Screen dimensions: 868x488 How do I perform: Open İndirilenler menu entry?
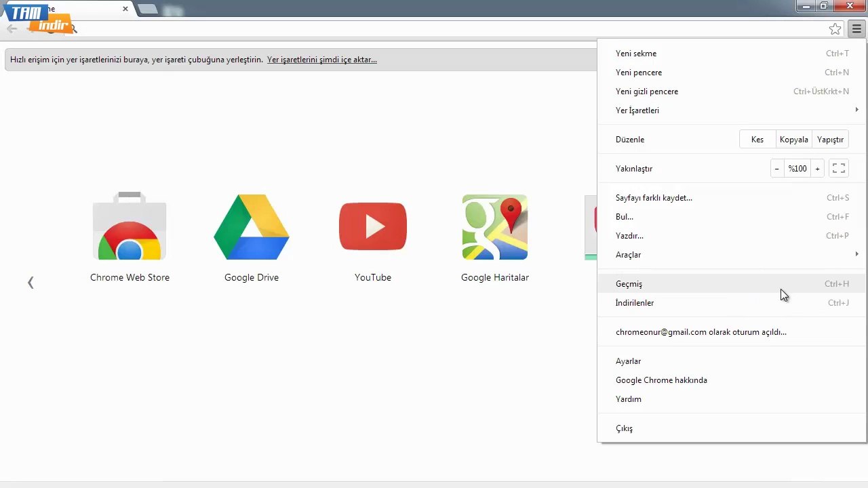coord(731,303)
